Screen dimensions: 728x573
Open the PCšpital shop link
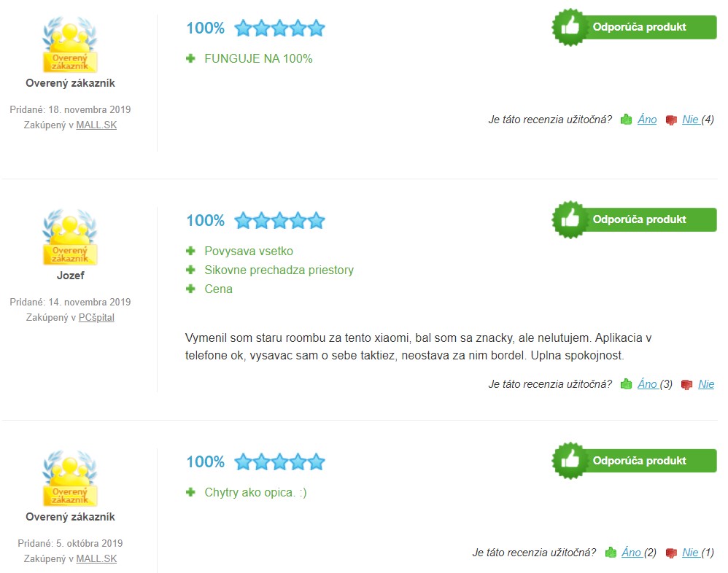tap(96, 317)
